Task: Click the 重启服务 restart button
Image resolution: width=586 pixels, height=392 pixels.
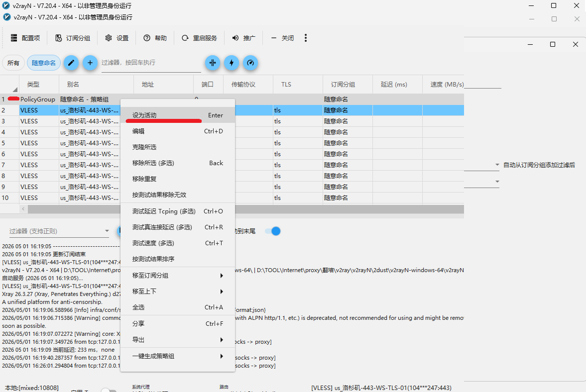Action: coord(199,38)
